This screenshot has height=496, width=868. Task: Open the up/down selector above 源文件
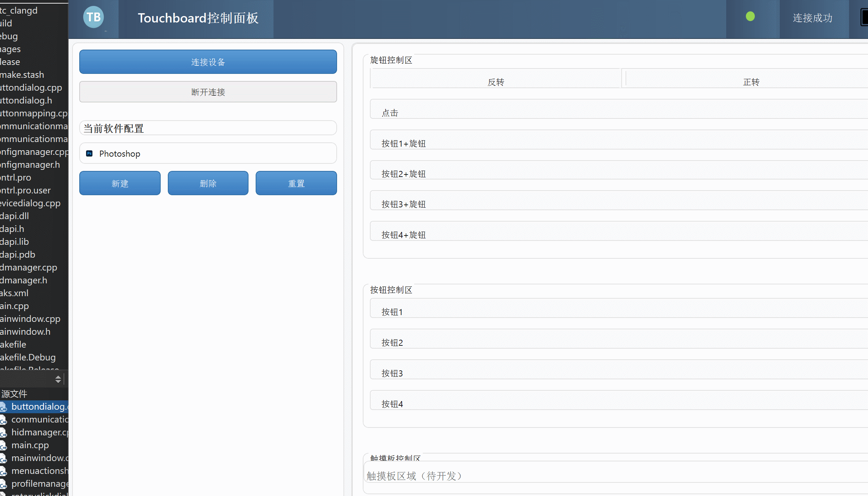click(x=58, y=379)
